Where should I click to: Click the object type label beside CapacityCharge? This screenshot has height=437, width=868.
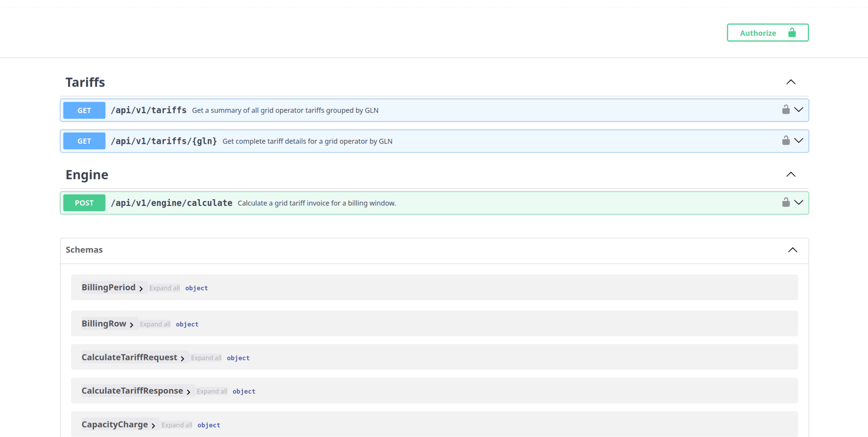(x=209, y=425)
